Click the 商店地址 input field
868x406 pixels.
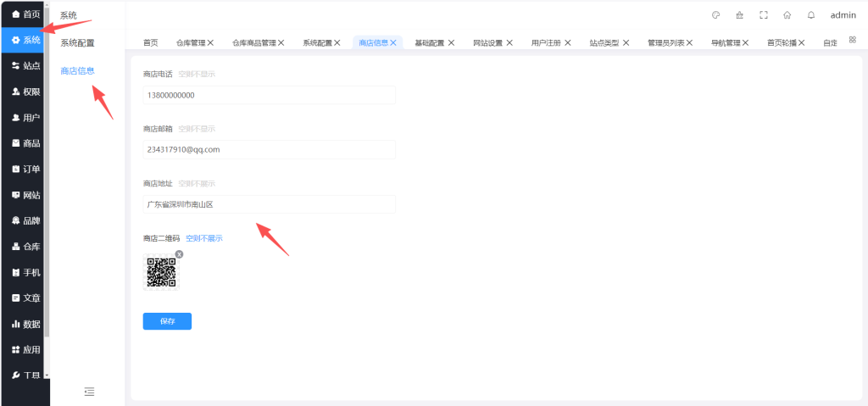[269, 204]
